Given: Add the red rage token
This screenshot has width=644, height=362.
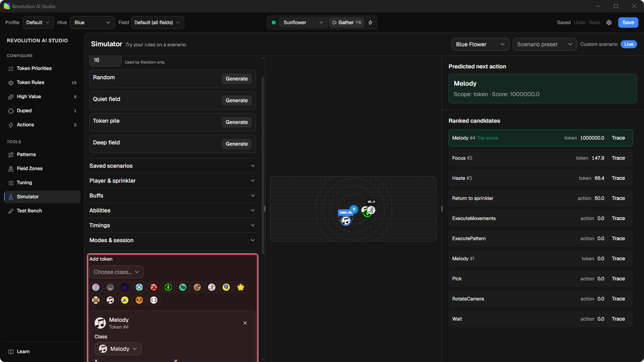Looking at the screenshot, I should [154, 287].
